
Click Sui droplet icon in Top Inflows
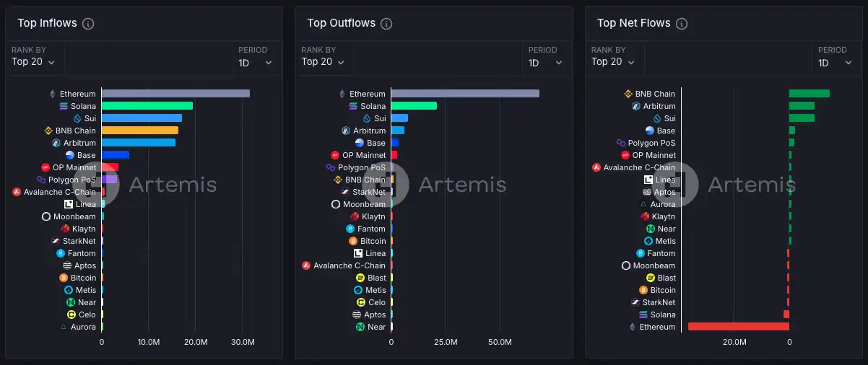point(77,118)
